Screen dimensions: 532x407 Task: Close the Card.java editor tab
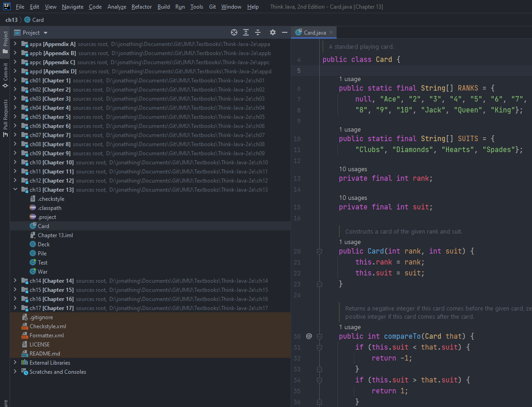click(x=331, y=33)
